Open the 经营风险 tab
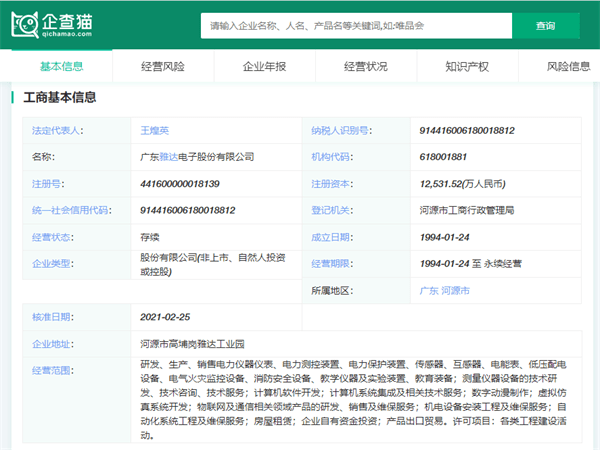The width and height of the screenshot is (600, 450). tap(163, 67)
